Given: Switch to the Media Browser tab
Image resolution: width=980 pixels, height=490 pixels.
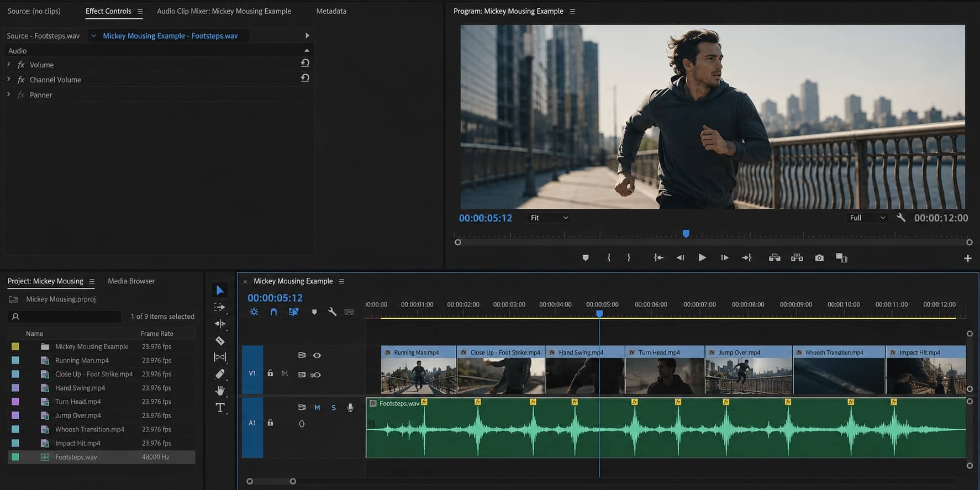Looking at the screenshot, I should [x=131, y=281].
